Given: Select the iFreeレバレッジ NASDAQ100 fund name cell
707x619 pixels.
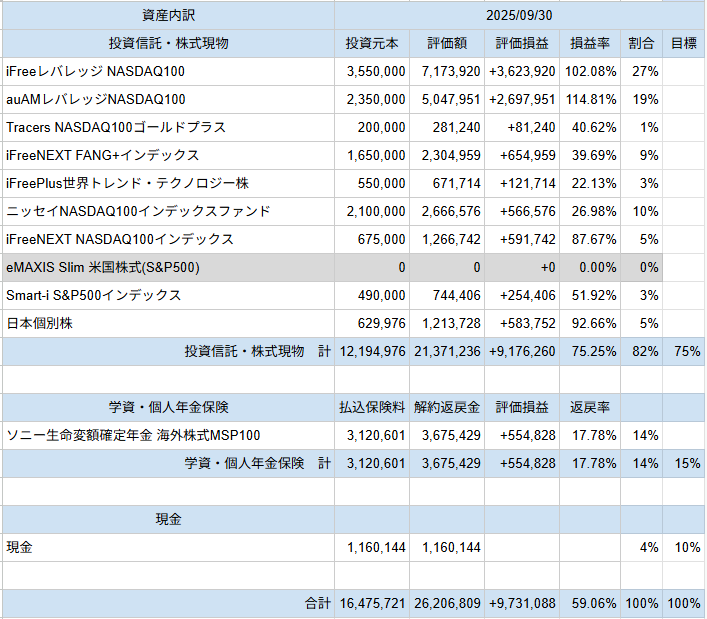Looking at the screenshot, I should click(168, 72).
